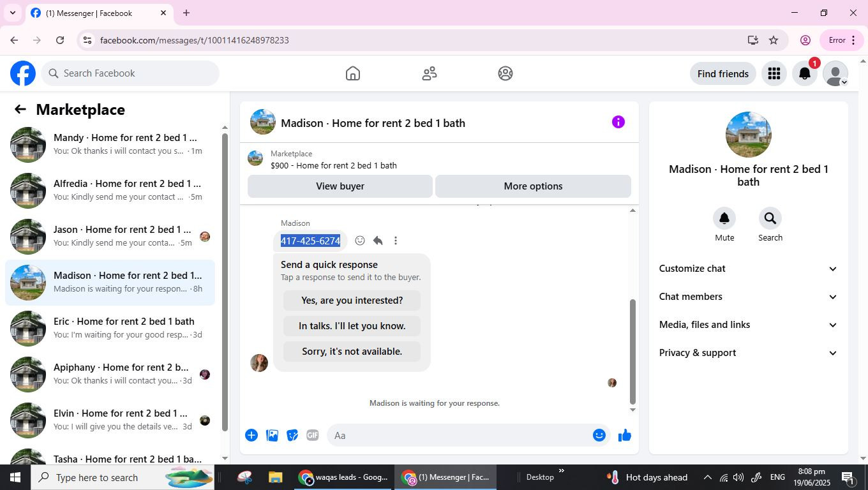Click the chat messages scrollbar
Viewport: 868px width, 490px height.
click(x=633, y=351)
